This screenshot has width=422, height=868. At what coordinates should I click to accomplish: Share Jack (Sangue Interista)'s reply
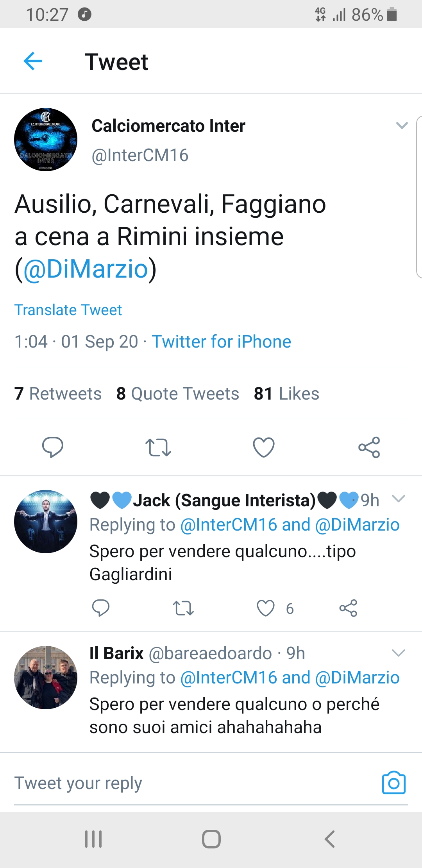[x=348, y=608]
